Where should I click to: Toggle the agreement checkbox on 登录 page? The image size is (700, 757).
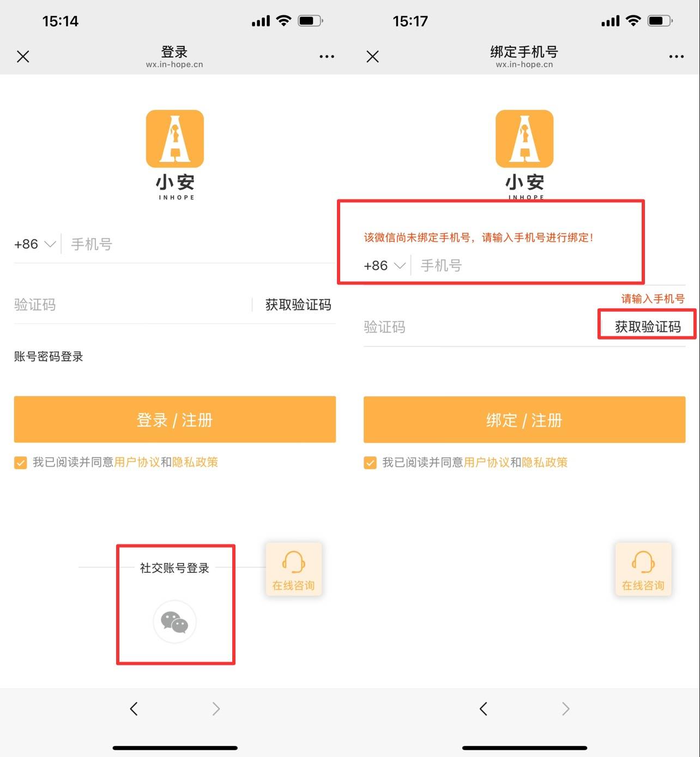pyautogui.click(x=21, y=463)
